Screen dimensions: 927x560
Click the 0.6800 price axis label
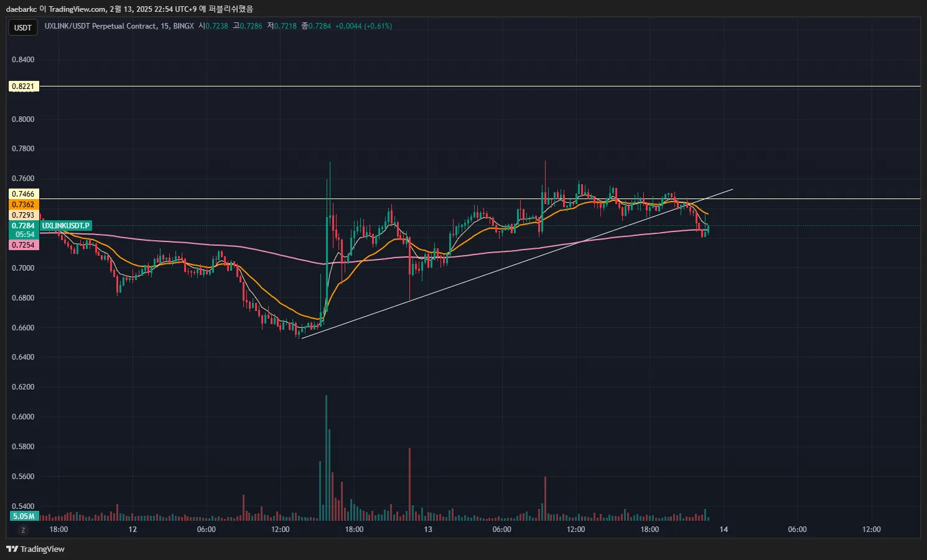coord(23,298)
